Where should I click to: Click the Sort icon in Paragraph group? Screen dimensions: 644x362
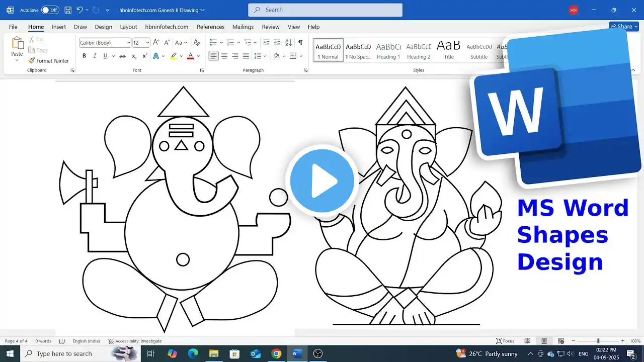coord(287,42)
